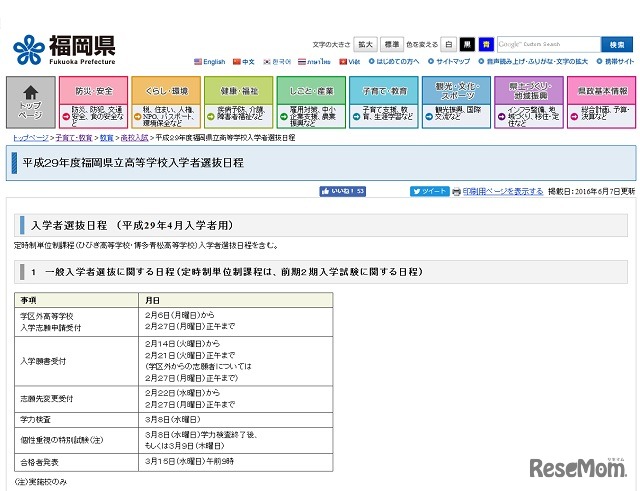640x491 pixels.
Task: Switch language to Việt
Action: tap(354, 62)
